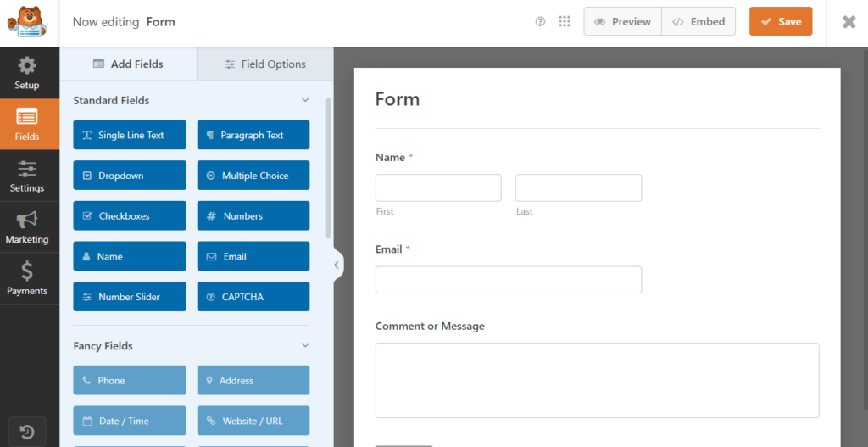Open the revisions history icon
Viewport: 868px width, 447px height.
pyautogui.click(x=27, y=432)
